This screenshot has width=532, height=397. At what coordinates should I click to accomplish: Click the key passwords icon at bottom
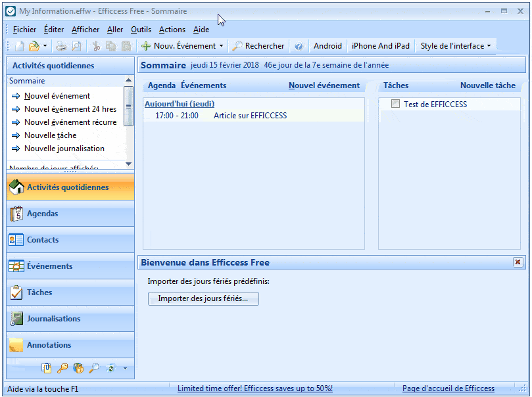point(62,368)
